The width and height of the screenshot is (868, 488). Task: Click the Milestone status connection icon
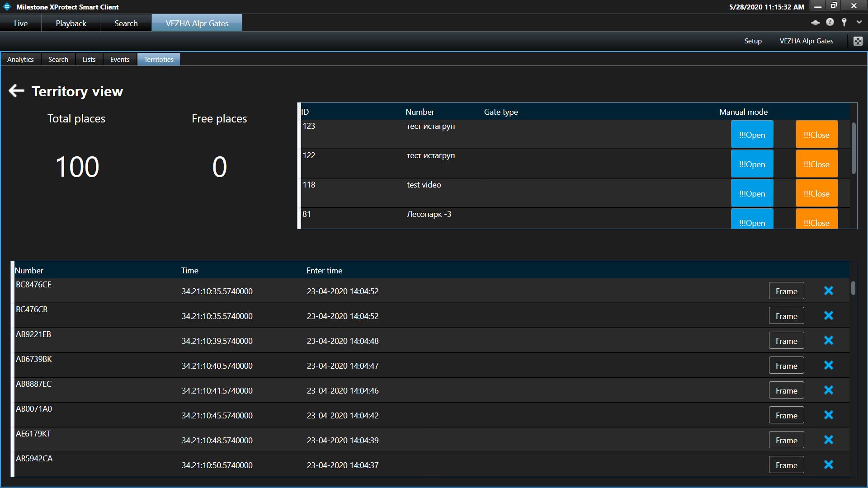coord(815,22)
